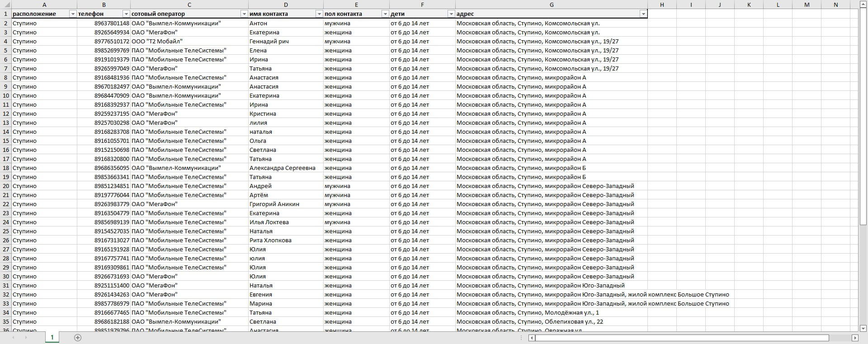Image resolution: width=868 pixels, height=344 pixels.
Task: Select column E header
Action: (356, 5)
